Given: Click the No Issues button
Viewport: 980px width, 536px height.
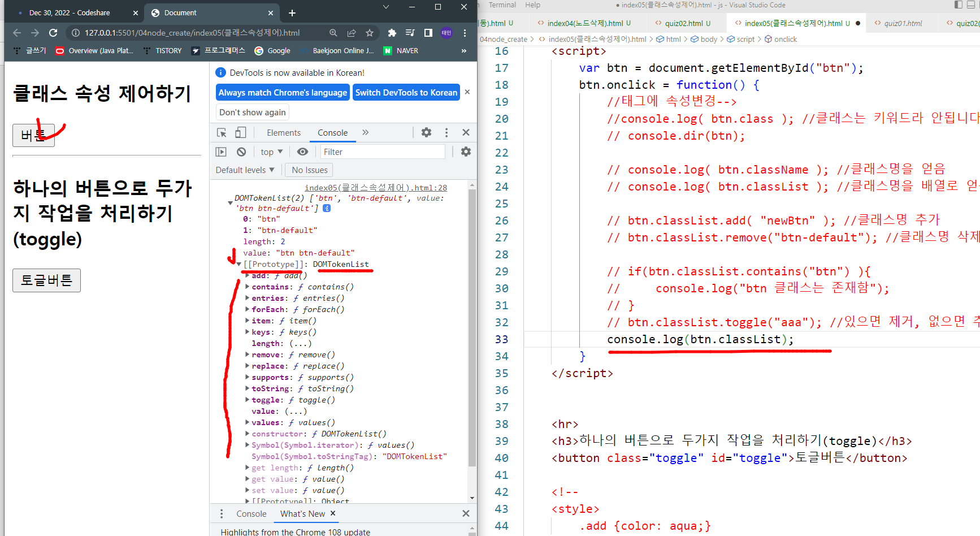Looking at the screenshot, I should coord(309,170).
